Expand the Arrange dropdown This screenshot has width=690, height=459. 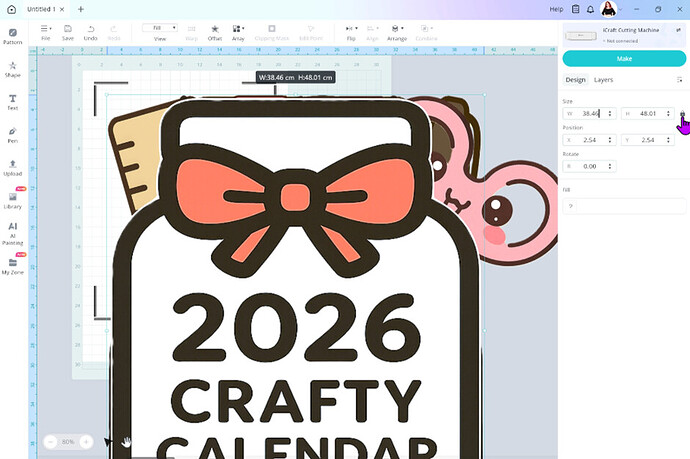point(398,31)
